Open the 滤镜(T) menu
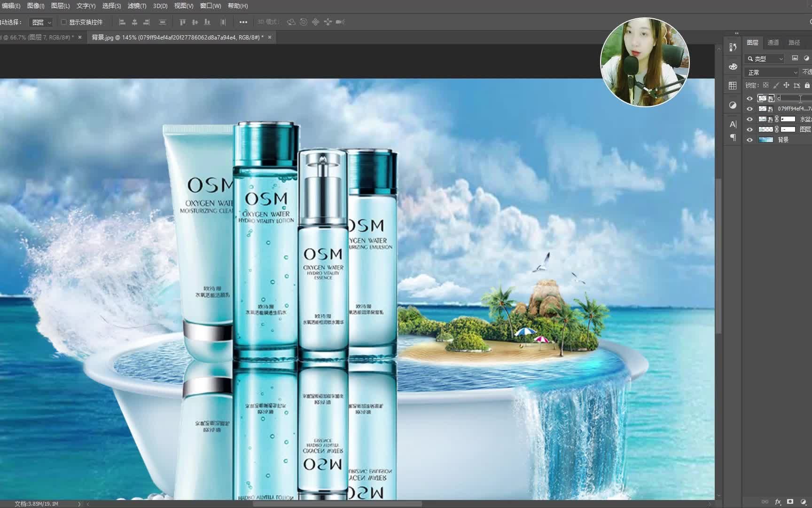The height and width of the screenshot is (508, 812). click(137, 6)
